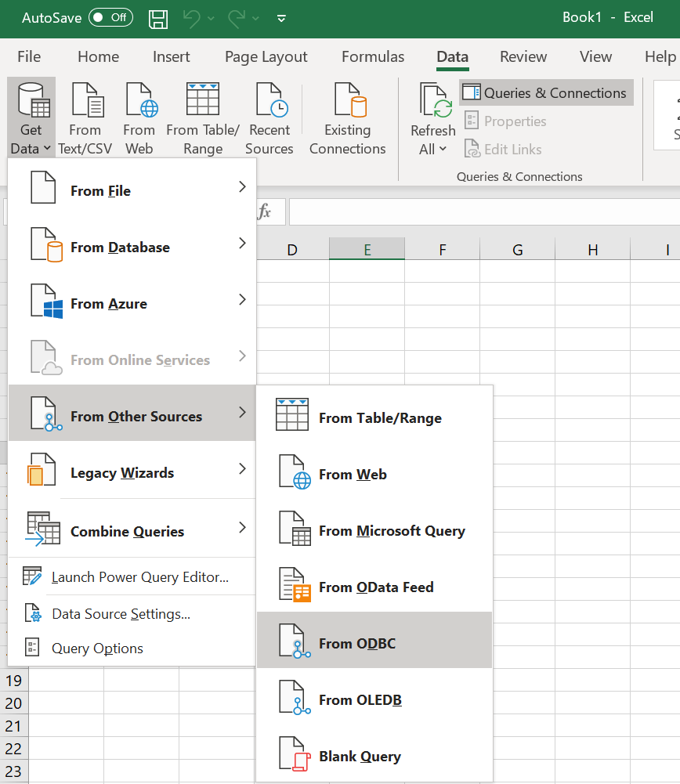
Task: Switch to the Review tab
Action: pos(523,56)
